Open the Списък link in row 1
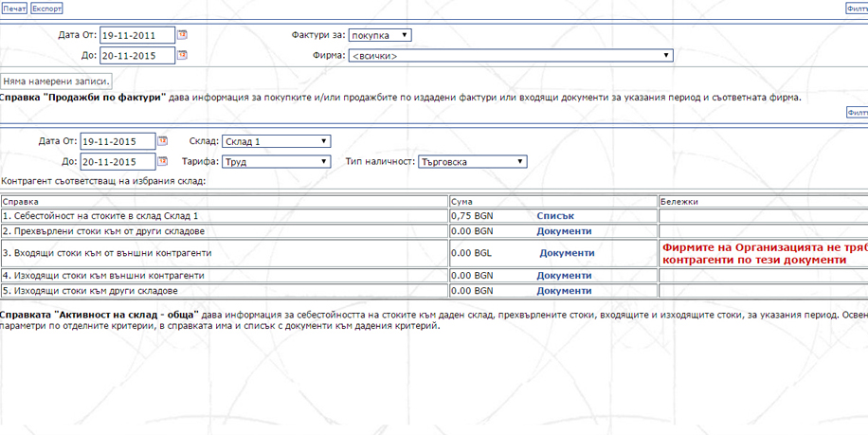The image size is (868, 435). click(x=555, y=216)
